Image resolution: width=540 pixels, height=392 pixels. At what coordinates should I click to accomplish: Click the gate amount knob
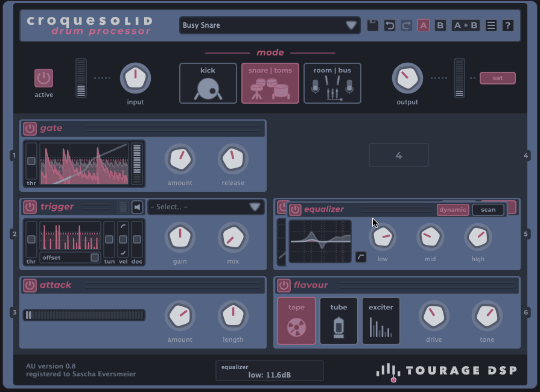[180, 159]
